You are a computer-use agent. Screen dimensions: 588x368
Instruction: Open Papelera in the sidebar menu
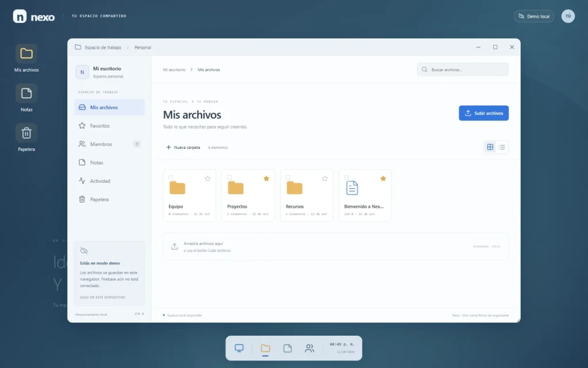click(110, 200)
